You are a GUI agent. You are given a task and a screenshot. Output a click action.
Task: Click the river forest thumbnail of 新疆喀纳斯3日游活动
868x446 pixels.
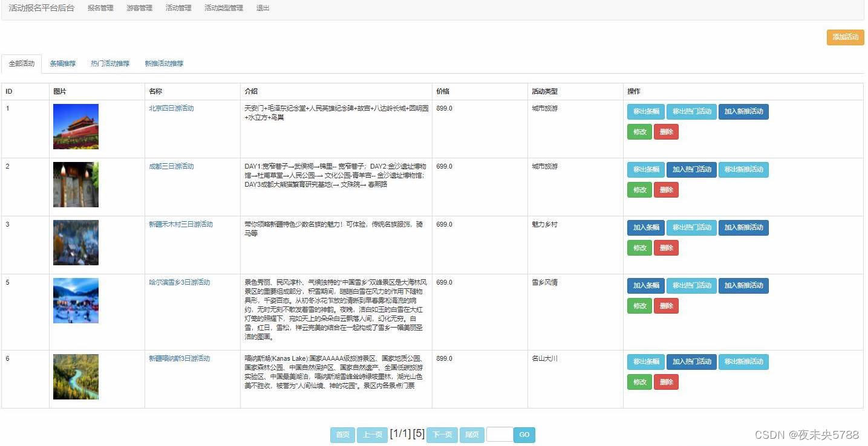[76, 377]
